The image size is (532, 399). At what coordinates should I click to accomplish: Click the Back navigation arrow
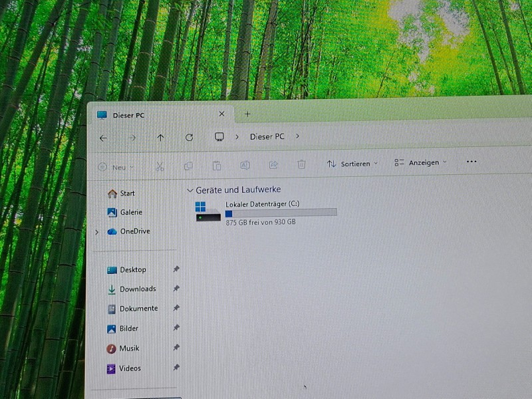(103, 138)
